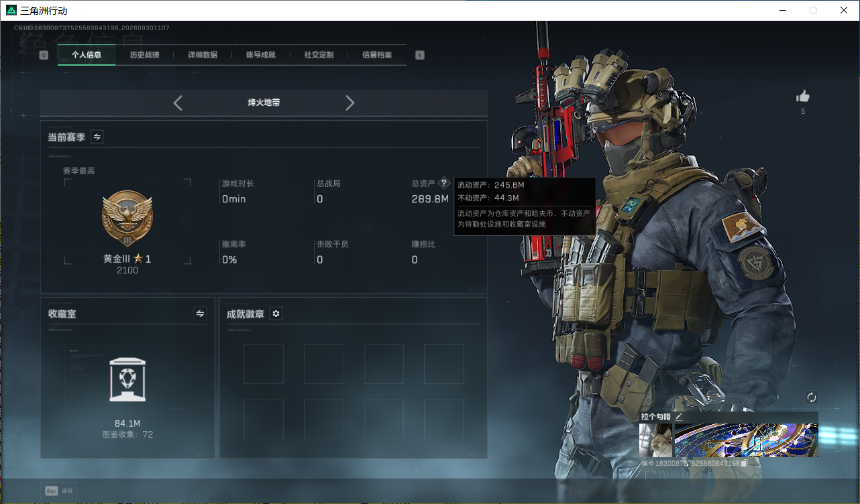Open the 详细数据 tab
860x504 pixels.
click(x=203, y=55)
